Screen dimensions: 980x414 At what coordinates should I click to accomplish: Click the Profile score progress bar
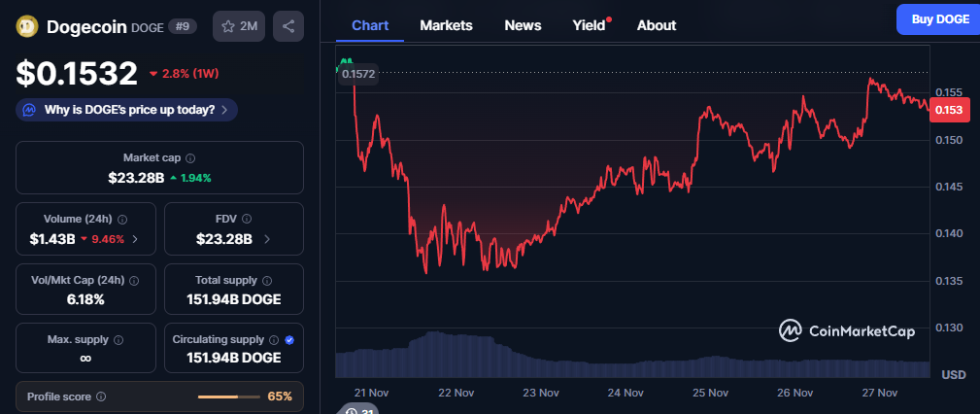click(x=228, y=397)
